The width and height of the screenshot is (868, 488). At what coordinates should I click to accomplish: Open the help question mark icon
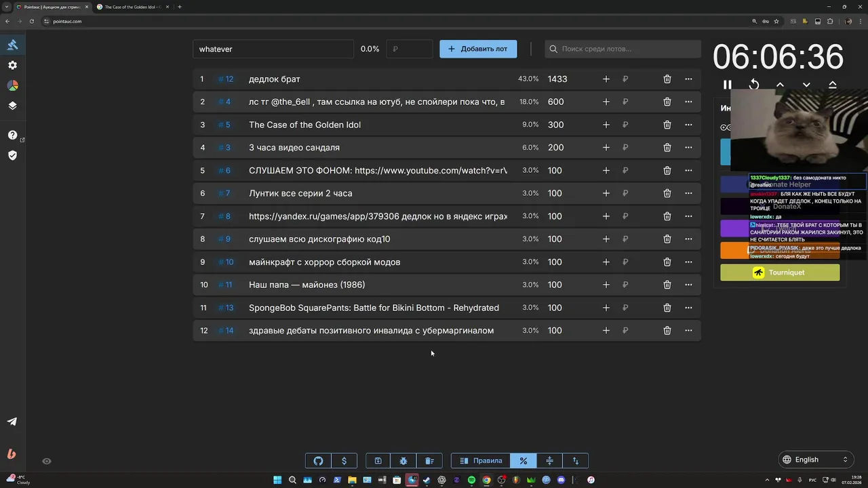12,135
